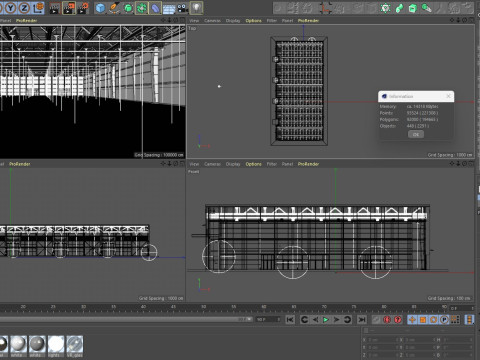Go to previous key
This screenshot has width=480, height=360.
304,320
